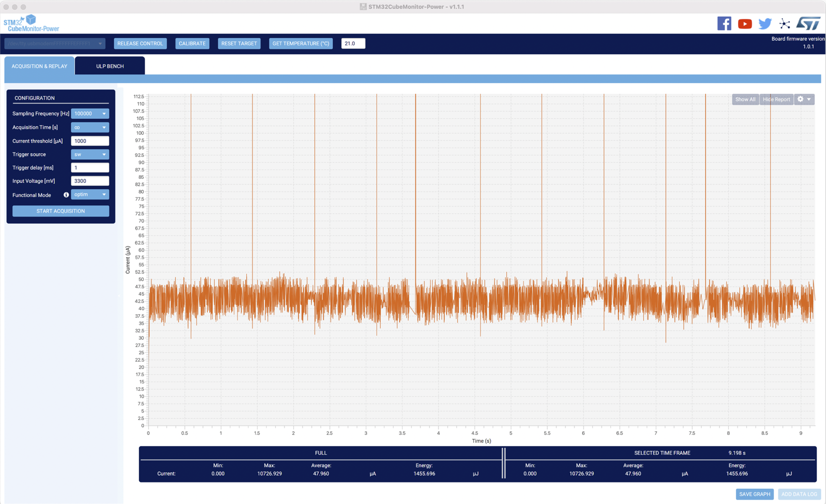Open the Functional Mode dropdown
This screenshot has width=826, height=504.
pos(90,195)
